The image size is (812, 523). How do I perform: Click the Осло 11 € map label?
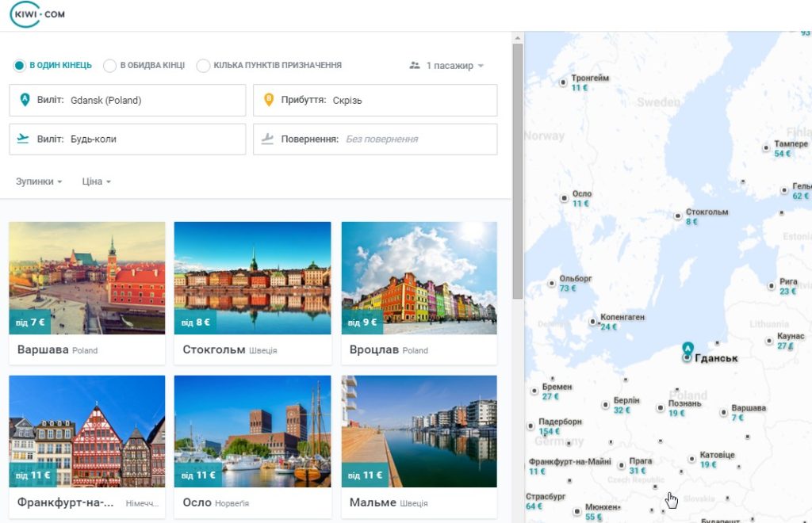581,198
